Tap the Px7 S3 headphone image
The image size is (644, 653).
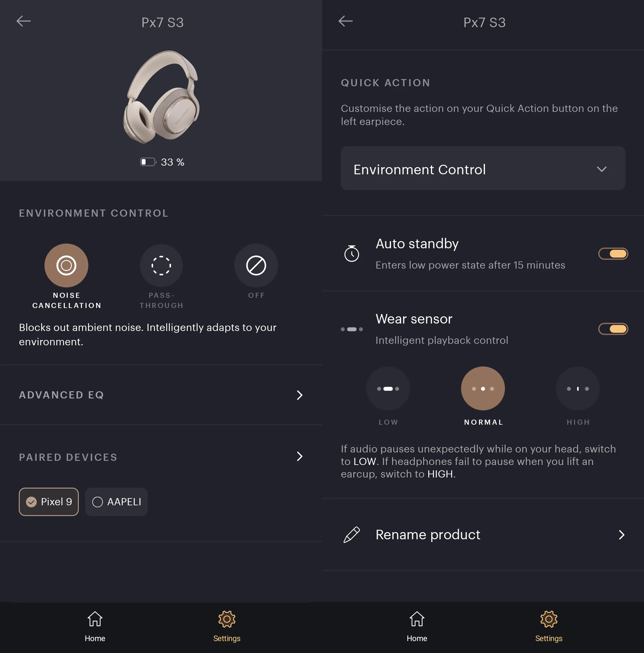coord(161,97)
